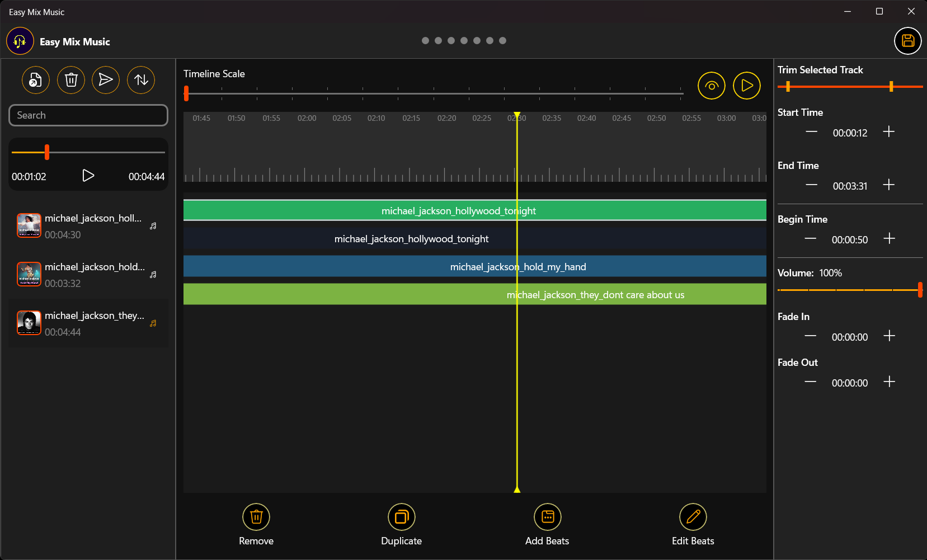Viewport: 927px width, 560px height.
Task: Decrease the End Time with the minus stepper
Action: point(810,185)
